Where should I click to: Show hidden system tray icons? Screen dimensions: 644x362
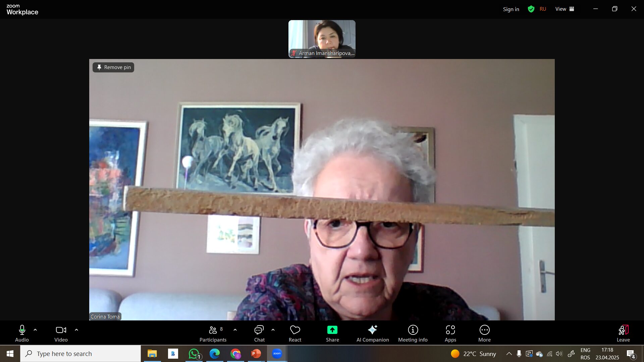(x=509, y=354)
